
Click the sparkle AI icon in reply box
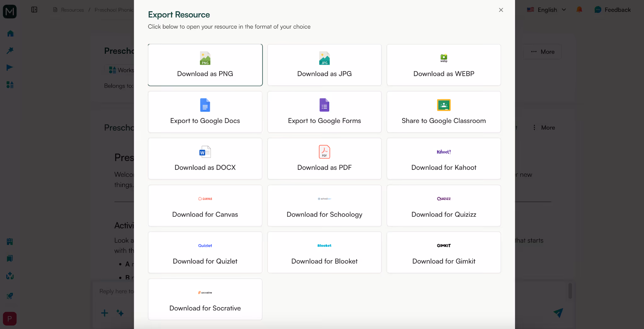click(x=120, y=313)
